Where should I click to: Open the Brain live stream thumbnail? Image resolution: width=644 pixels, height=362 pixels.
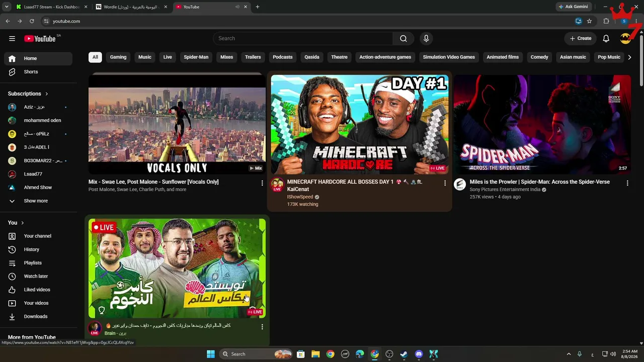tap(177, 268)
